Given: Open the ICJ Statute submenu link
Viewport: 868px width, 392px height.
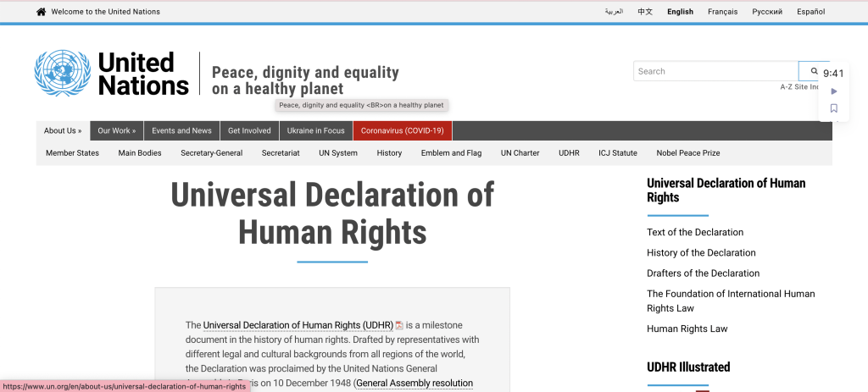Looking at the screenshot, I should click(x=618, y=153).
